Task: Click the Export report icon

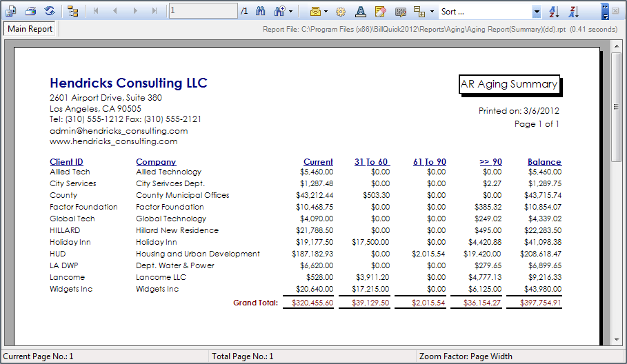Action: [11, 11]
